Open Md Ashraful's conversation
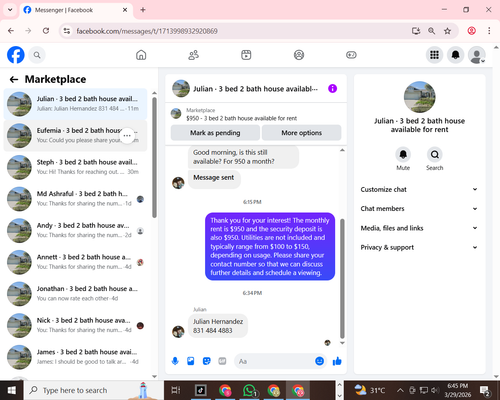The width and height of the screenshot is (500, 400). [x=75, y=199]
